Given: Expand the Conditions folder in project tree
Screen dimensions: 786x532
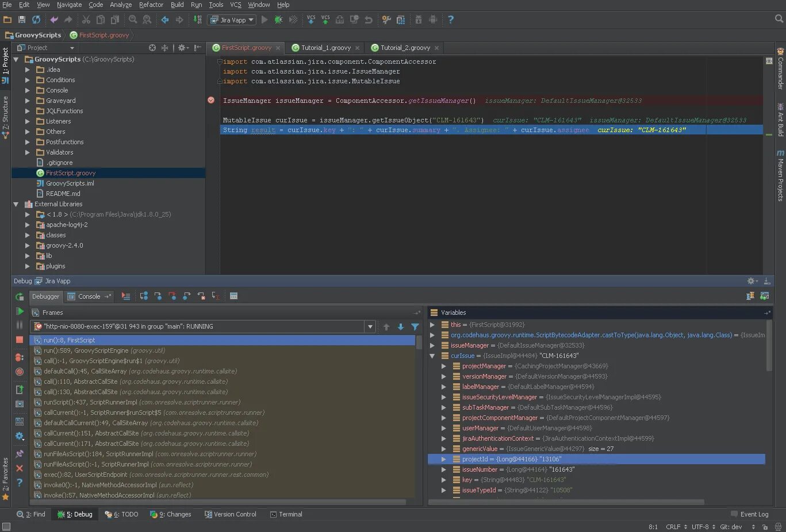Looking at the screenshot, I should [27, 80].
